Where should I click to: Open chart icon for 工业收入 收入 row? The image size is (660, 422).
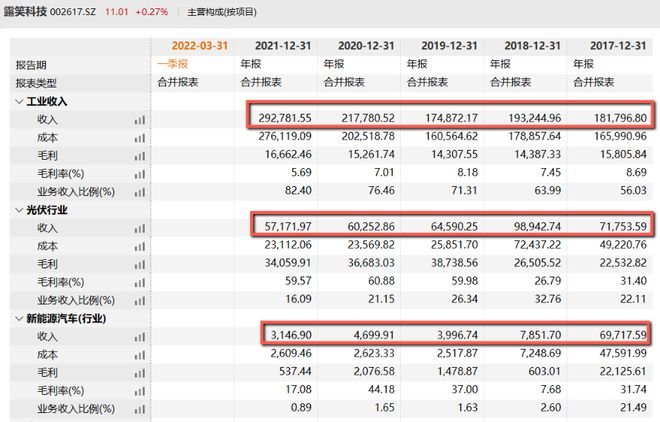(x=140, y=120)
